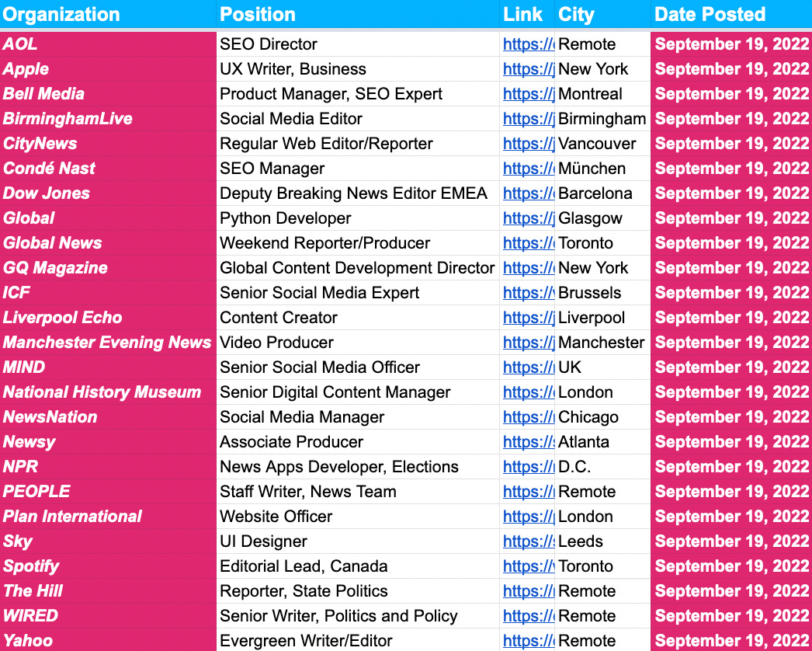Click the Product Manager, SEO Expert cell
Image resolution: width=812 pixels, height=651 pixels.
(358, 94)
